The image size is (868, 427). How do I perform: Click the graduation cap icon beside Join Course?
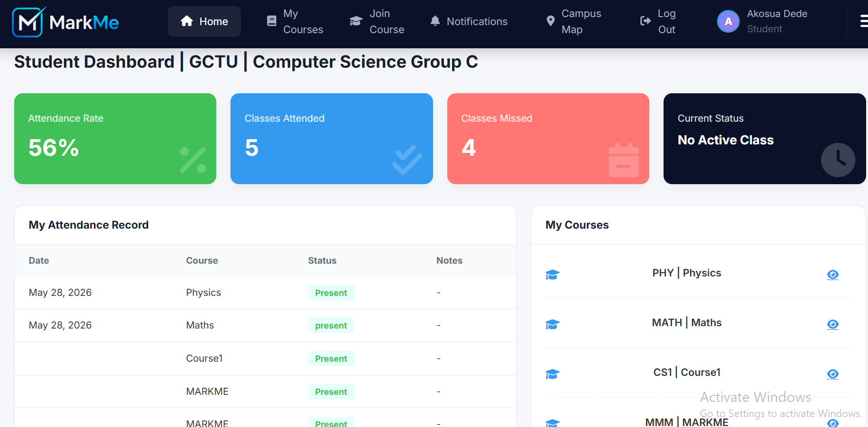pos(356,21)
